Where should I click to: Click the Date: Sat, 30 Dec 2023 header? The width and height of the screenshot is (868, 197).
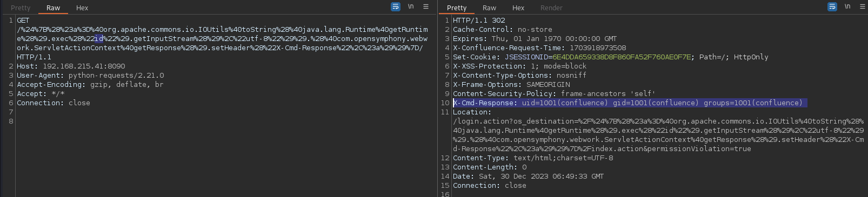[528, 176]
